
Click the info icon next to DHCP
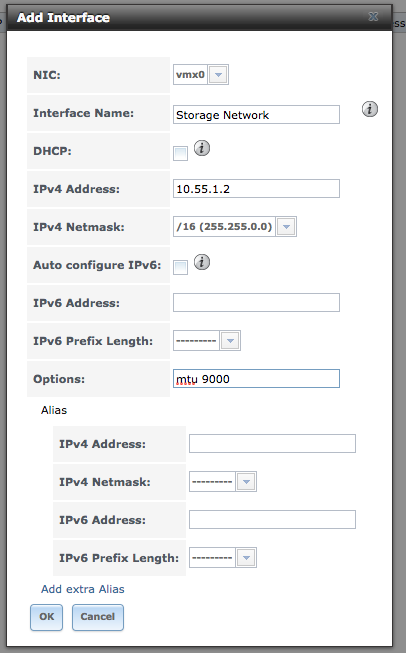(202, 148)
